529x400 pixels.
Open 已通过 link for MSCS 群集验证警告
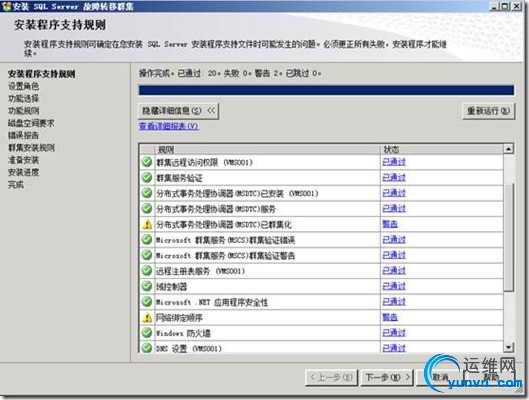pyautogui.click(x=394, y=255)
